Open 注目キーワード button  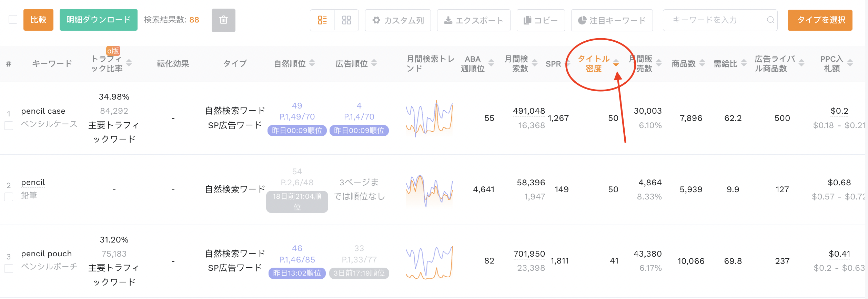point(612,20)
